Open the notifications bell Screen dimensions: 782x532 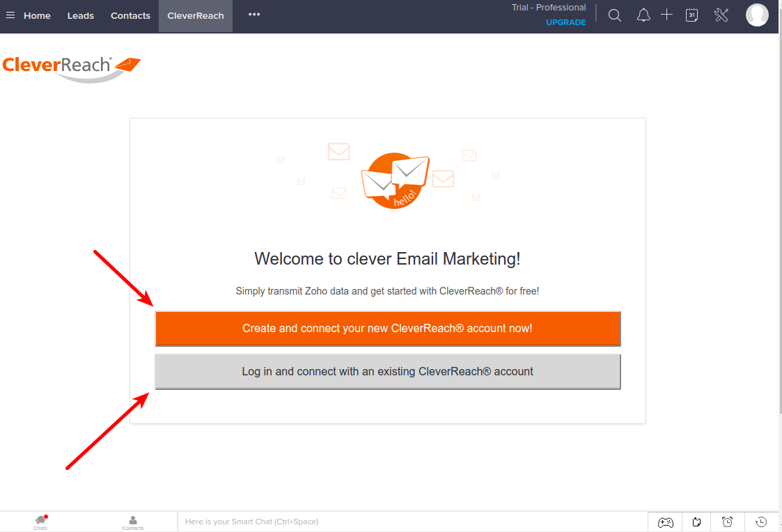(643, 15)
